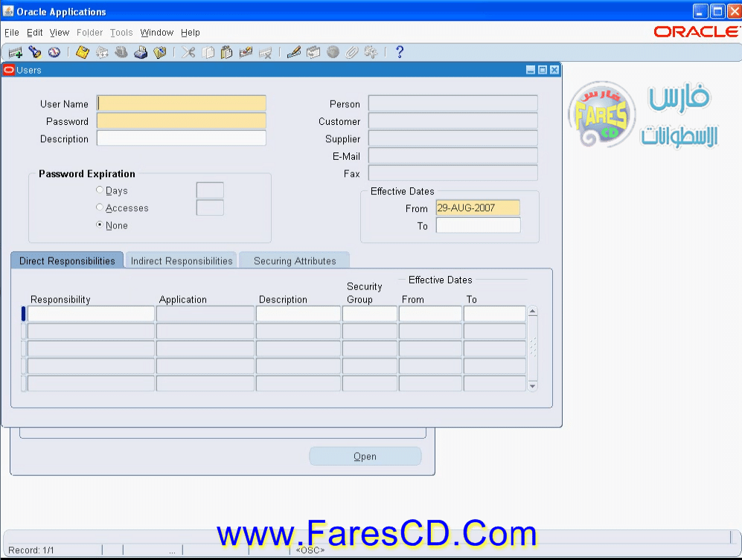
Task: Click the From date field showing 29-AUG-2007
Action: click(x=478, y=208)
